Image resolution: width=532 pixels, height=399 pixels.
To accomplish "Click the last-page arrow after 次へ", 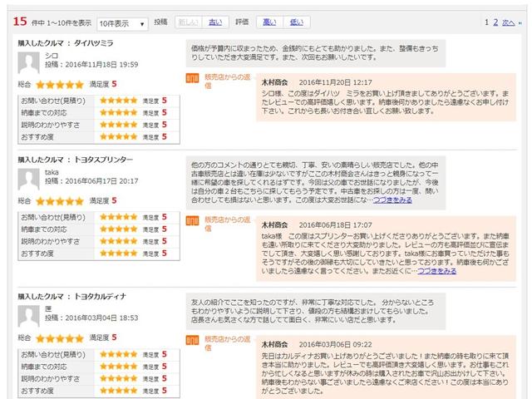I will [520, 23].
